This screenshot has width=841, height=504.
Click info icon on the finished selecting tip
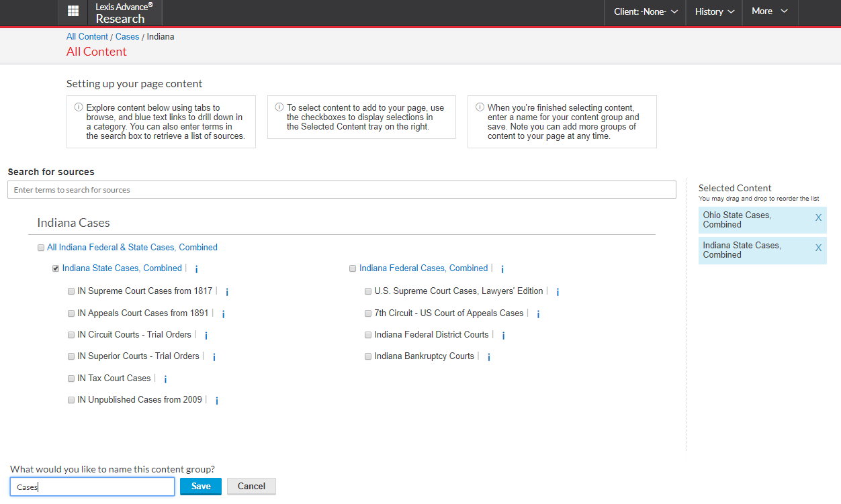coord(479,107)
